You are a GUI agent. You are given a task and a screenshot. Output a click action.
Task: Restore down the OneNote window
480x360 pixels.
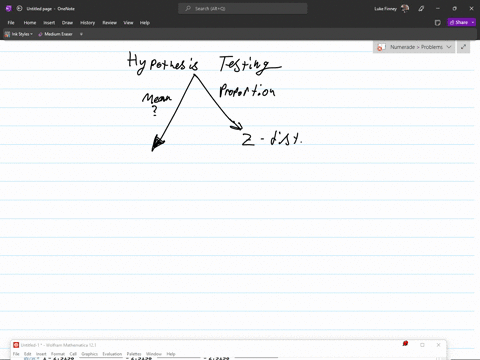[454, 9]
